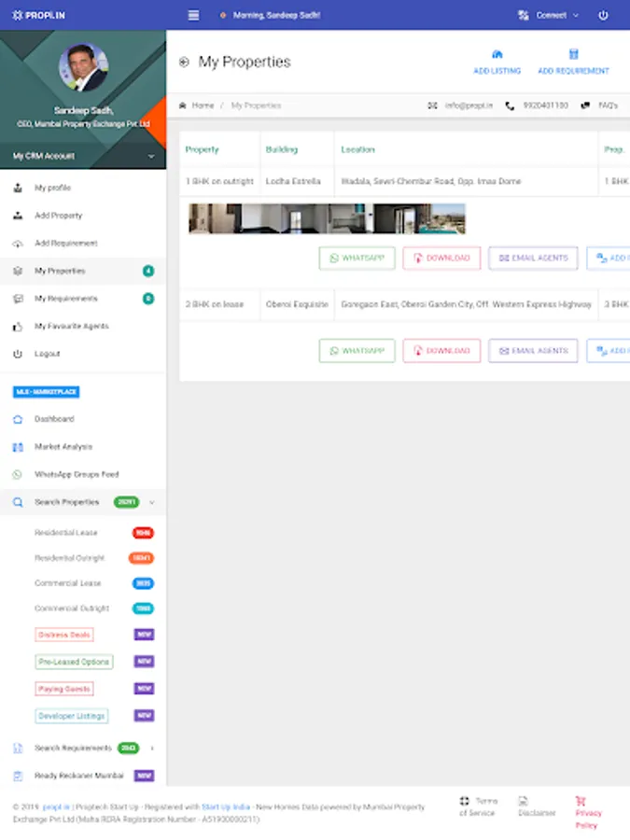Open Developer Listings
This screenshot has height=840, width=630.
pyautogui.click(x=72, y=716)
